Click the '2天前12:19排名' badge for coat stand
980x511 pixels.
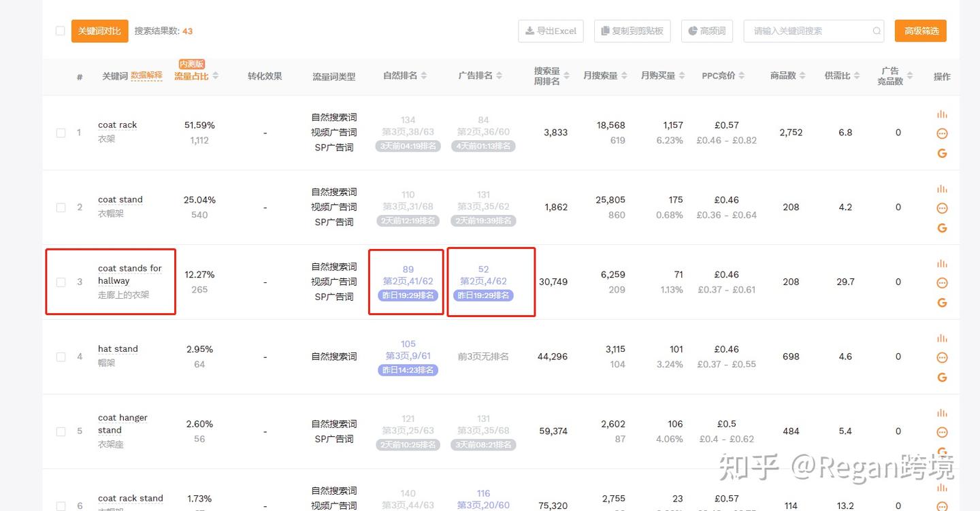point(408,221)
